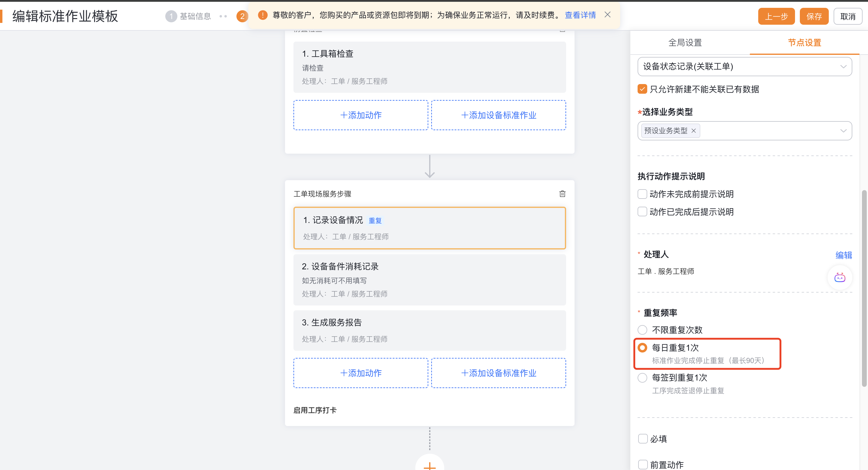Select the 2. 设备备件消耗记录 action card

(x=429, y=280)
